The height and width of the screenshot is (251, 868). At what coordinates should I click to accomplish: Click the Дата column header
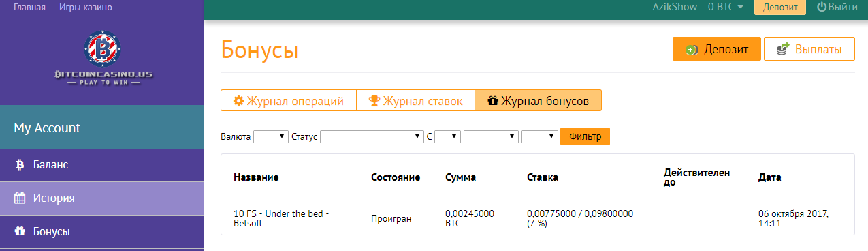tap(770, 177)
